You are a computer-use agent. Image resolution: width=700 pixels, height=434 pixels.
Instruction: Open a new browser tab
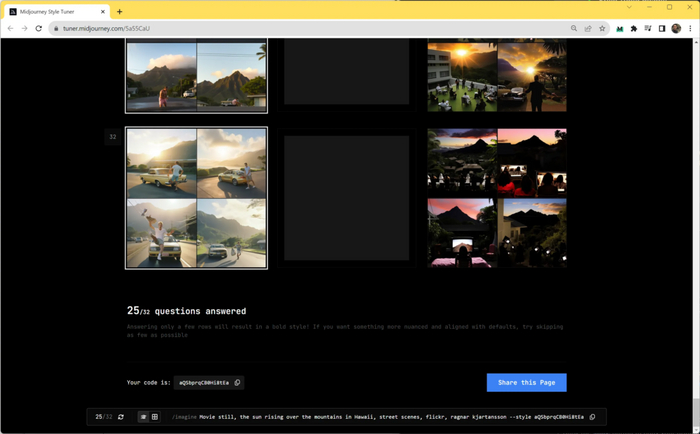point(119,12)
